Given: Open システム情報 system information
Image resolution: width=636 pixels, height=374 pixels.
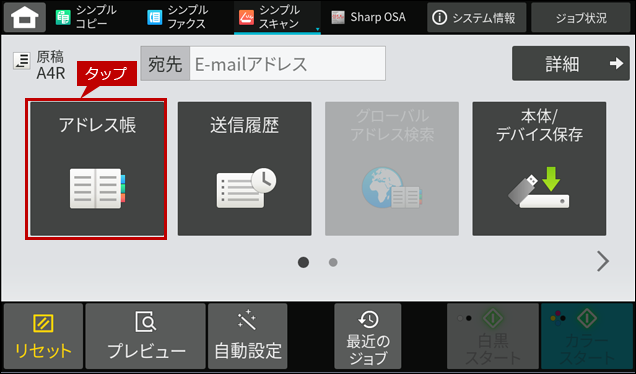Looking at the screenshot, I should pyautogui.click(x=477, y=17).
